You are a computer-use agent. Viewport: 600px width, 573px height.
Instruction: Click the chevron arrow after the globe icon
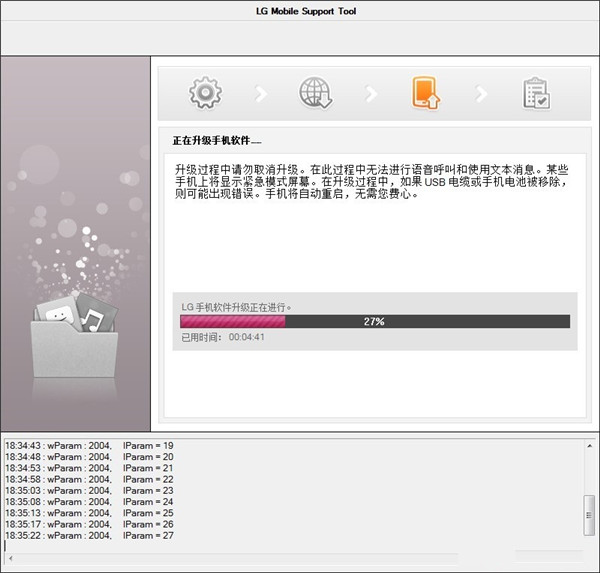pyautogui.click(x=371, y=93)
